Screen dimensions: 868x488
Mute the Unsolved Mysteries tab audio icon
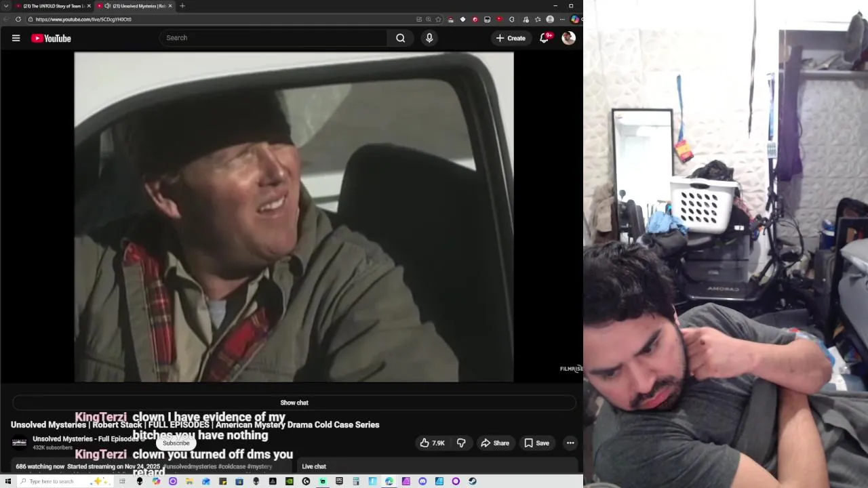(107, 5)
